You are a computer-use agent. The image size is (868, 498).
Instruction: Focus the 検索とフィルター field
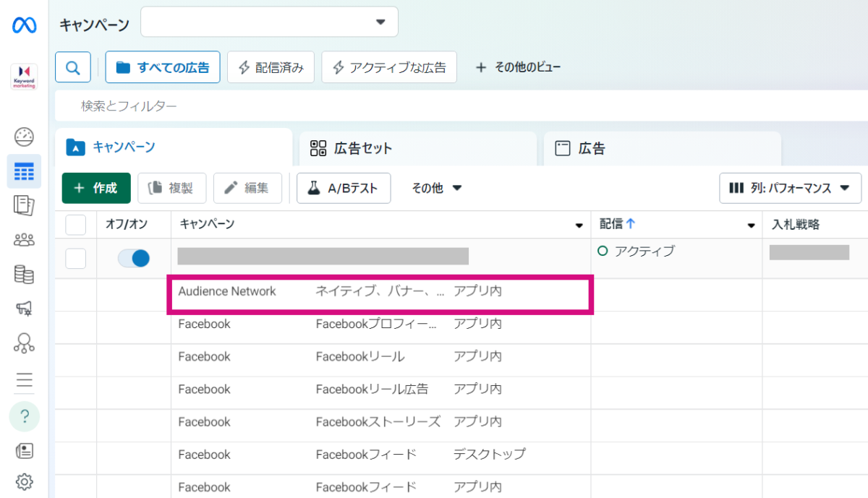(461, 106)
